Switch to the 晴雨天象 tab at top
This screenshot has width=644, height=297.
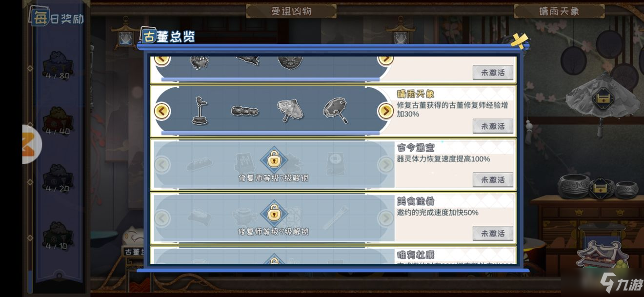coord(559,11)
